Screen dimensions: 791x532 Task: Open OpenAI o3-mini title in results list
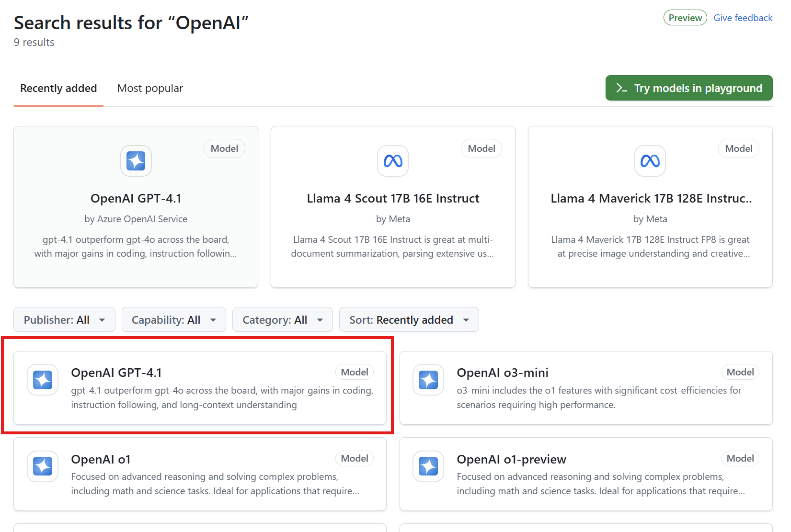pyautogui.click(x=503, y=373)
